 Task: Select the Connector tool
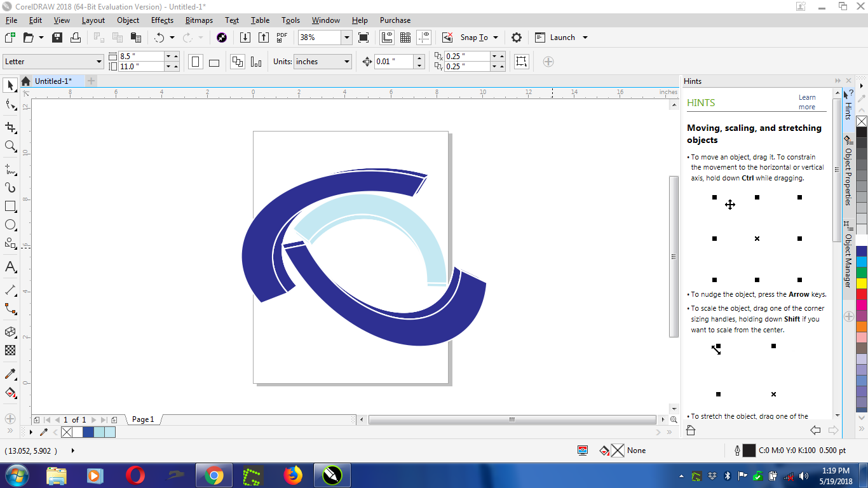tap(10, 309)
